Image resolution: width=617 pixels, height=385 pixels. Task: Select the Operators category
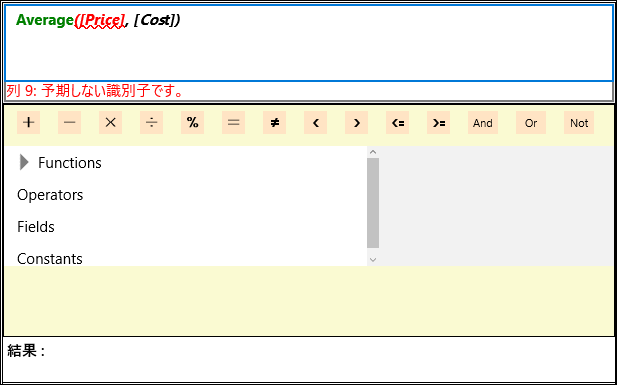coord(50,195)
